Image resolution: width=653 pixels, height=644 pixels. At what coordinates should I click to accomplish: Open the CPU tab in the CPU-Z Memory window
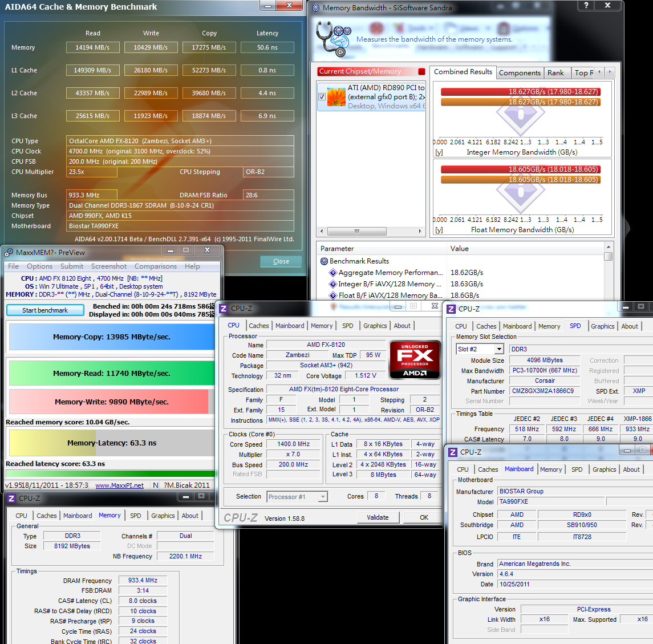coord(21,516)
